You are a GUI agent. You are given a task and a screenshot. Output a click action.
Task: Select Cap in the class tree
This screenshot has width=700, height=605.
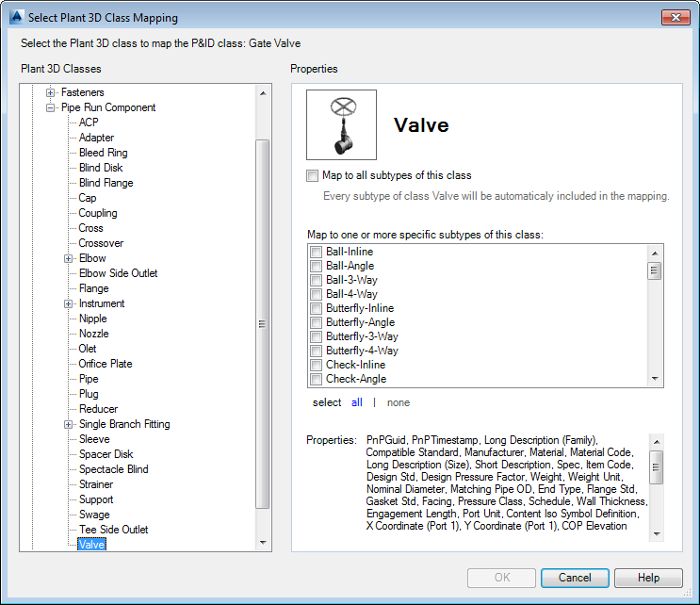87,198
